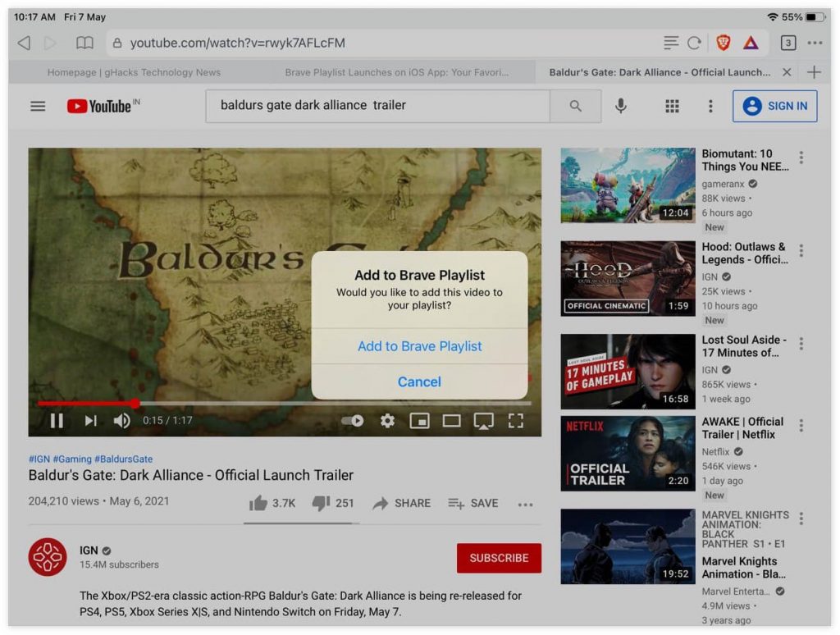The width and height of the screenshot is (840, 635).
Task: Mute the video volume speaker
Action: [121, 421]
